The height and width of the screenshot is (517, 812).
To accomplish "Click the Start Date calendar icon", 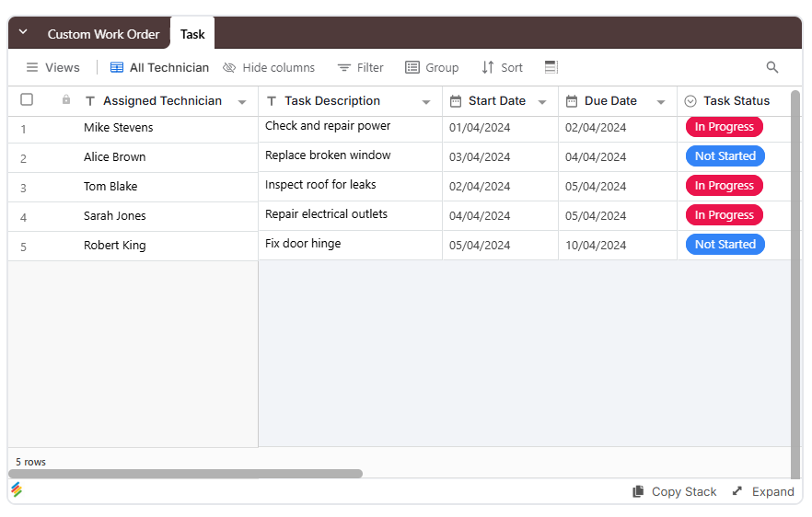I will 455,101.
